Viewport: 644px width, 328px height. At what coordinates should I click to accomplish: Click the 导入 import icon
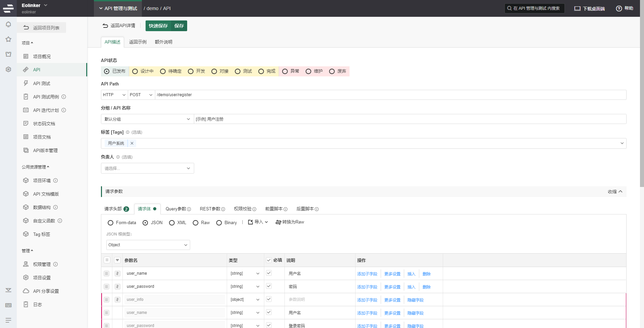click(251, 222)
